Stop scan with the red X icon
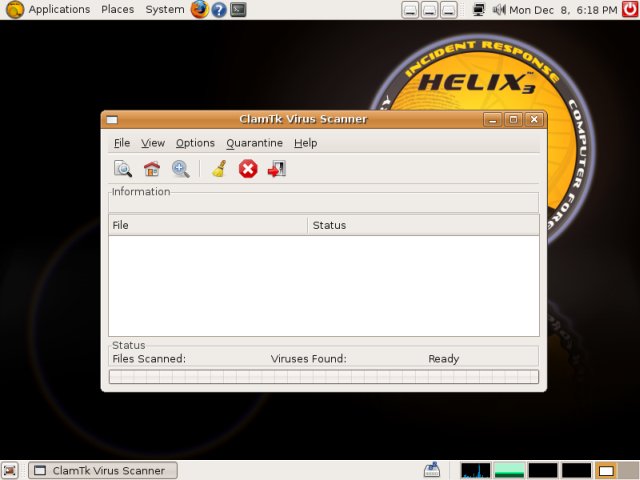Image resolution: width=640 pixels, height=480 pixels. [248, 169]
